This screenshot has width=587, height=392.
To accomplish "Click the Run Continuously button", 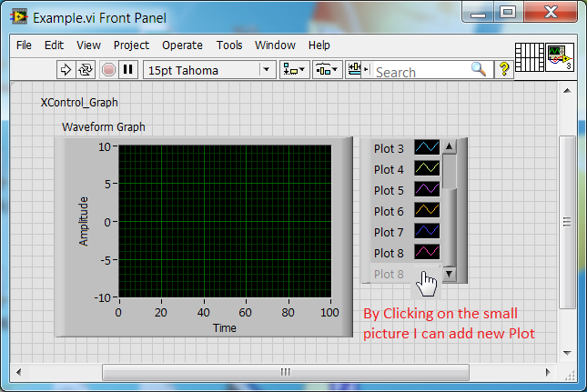I will point(86,69).
